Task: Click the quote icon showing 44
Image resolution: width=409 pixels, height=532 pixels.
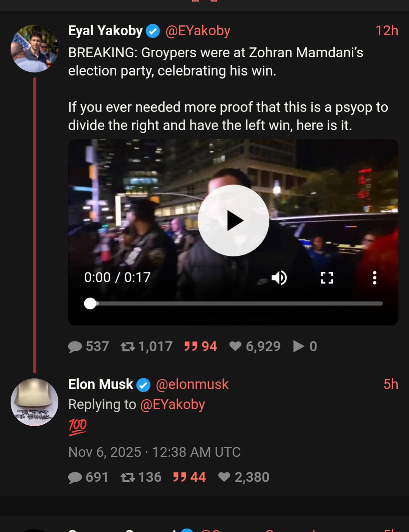Action: [180, 477]
